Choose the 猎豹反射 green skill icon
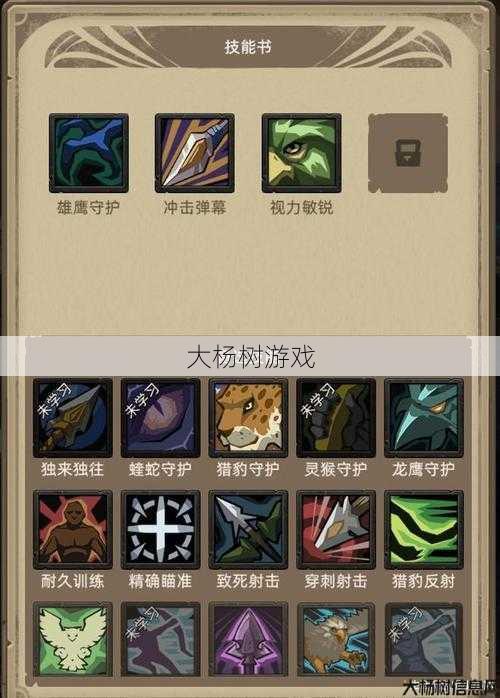This screenshot has height=698, width=500. click(x=423, y=530)
